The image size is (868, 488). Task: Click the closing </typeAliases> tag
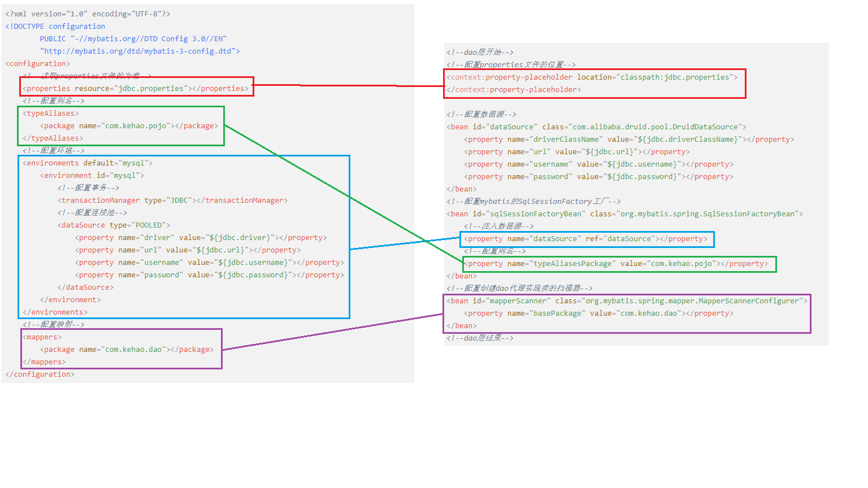point(53,138)
